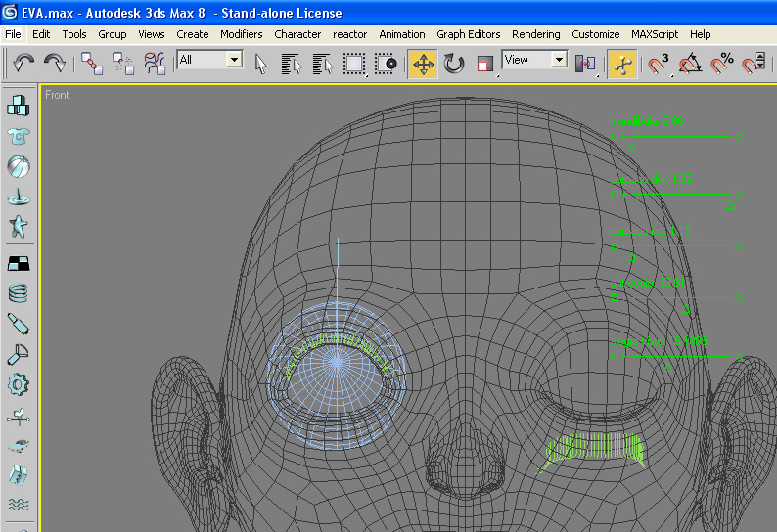Screen dimensions: 777x532
Task: Click the Undo arrow icon
Action: click(23, 64)
